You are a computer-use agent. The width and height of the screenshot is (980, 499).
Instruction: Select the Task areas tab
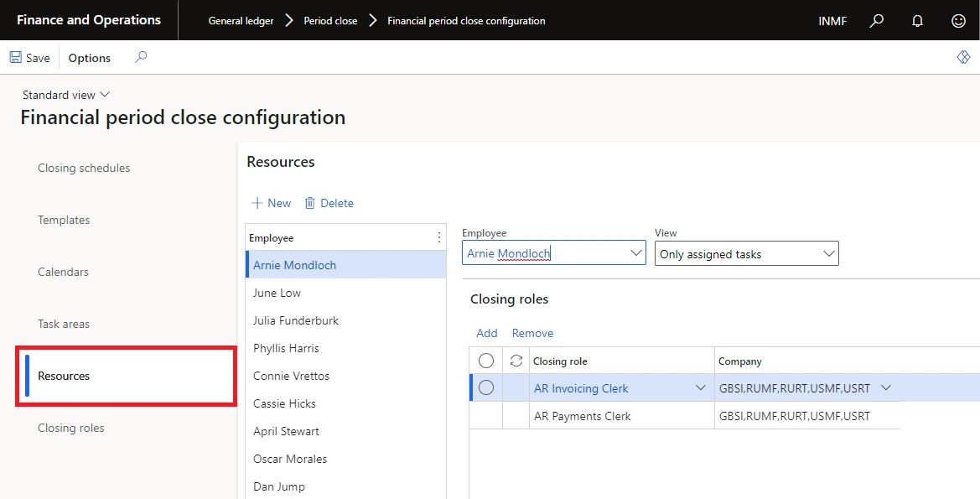[64, 323]
